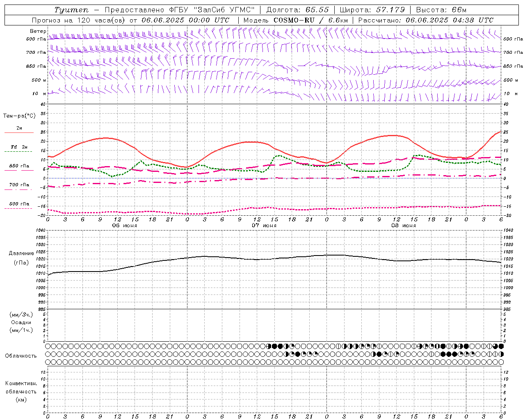This screenshot has width=525, height=420.
Task: Click right-side "10 м" wind level label
Action: (511, 94)
